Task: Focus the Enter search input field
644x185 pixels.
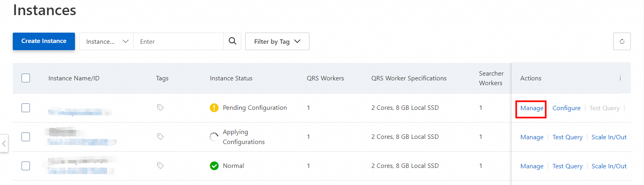Action: [x=178, y=41]
